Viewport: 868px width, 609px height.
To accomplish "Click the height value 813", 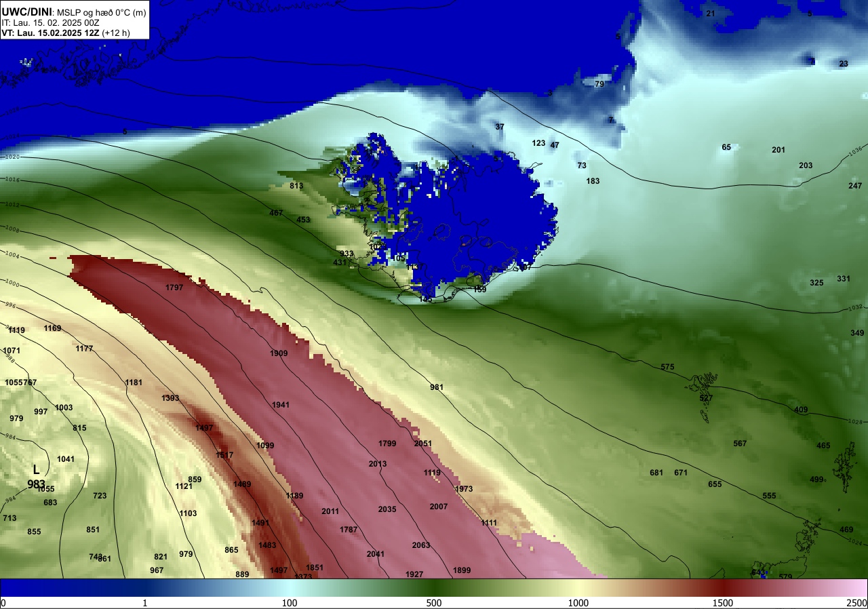I will pos(296,186).
